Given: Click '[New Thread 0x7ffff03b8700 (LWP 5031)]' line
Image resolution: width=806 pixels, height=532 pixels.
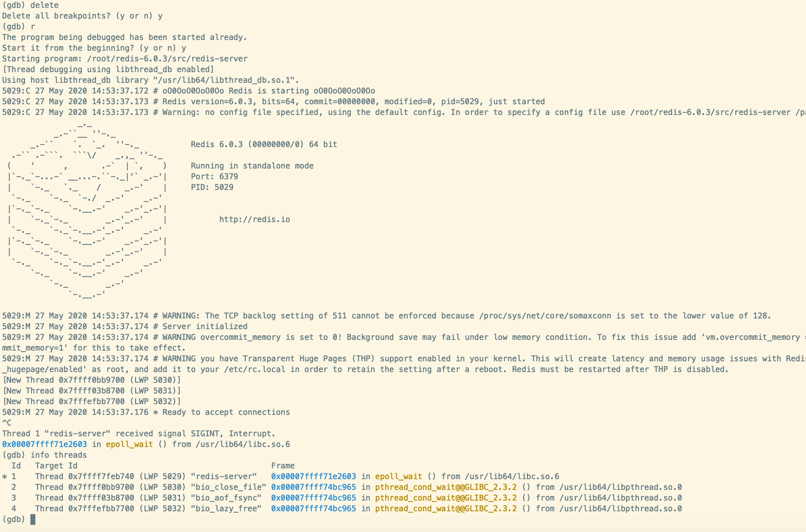Looking at the screenshot, I should click(91, 391).
